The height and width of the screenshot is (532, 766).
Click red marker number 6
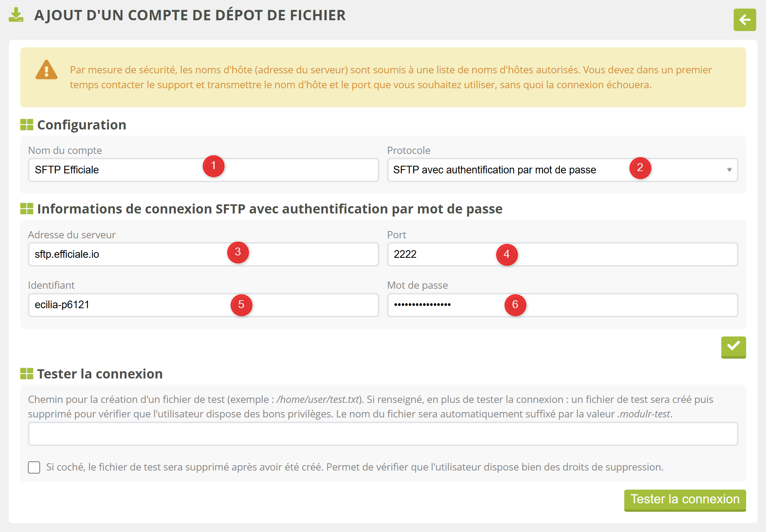coord(515,305)
